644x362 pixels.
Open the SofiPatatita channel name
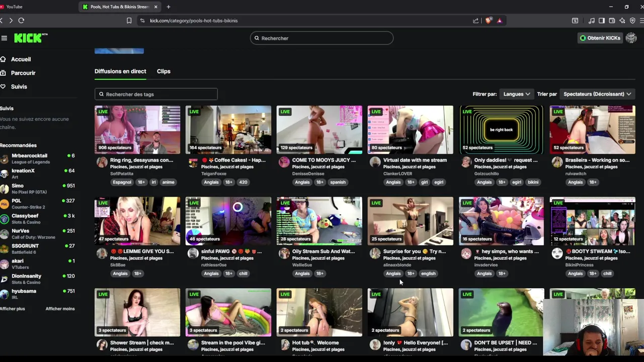click(122, 173)
